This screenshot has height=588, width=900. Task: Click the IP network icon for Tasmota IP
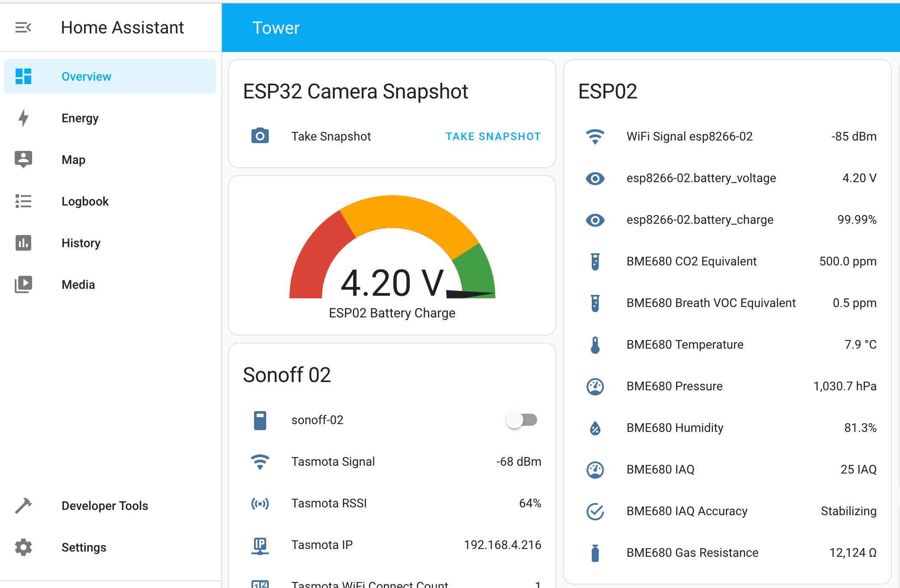[260, 545]
